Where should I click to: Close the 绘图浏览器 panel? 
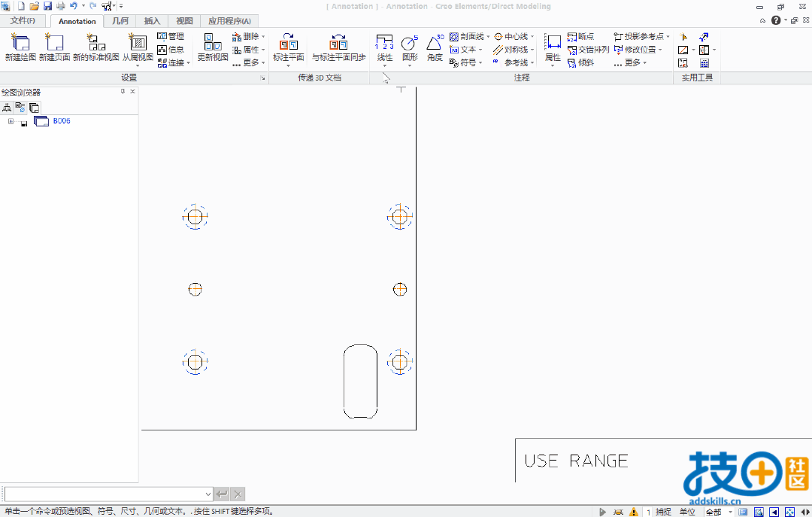coord(132,91)
